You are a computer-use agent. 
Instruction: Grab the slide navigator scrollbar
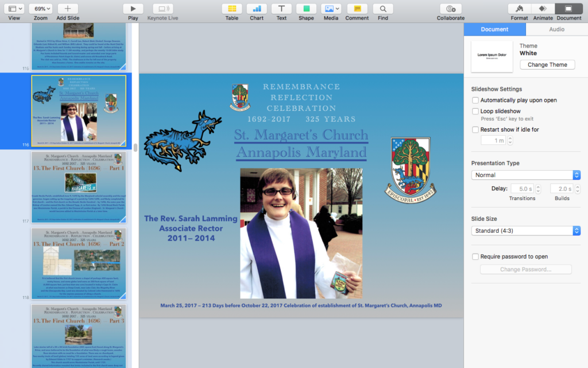(x=136, y=148)
